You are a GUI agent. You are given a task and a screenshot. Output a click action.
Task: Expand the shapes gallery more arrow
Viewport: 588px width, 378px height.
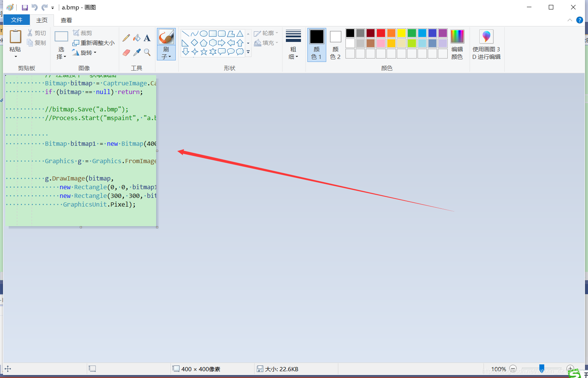click(248, 52)
